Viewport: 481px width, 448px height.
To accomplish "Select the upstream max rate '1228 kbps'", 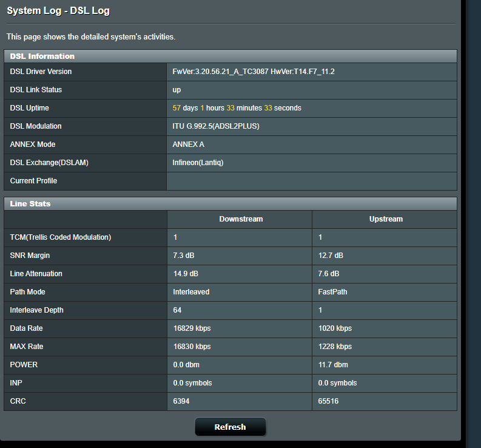I will (335, 347).
